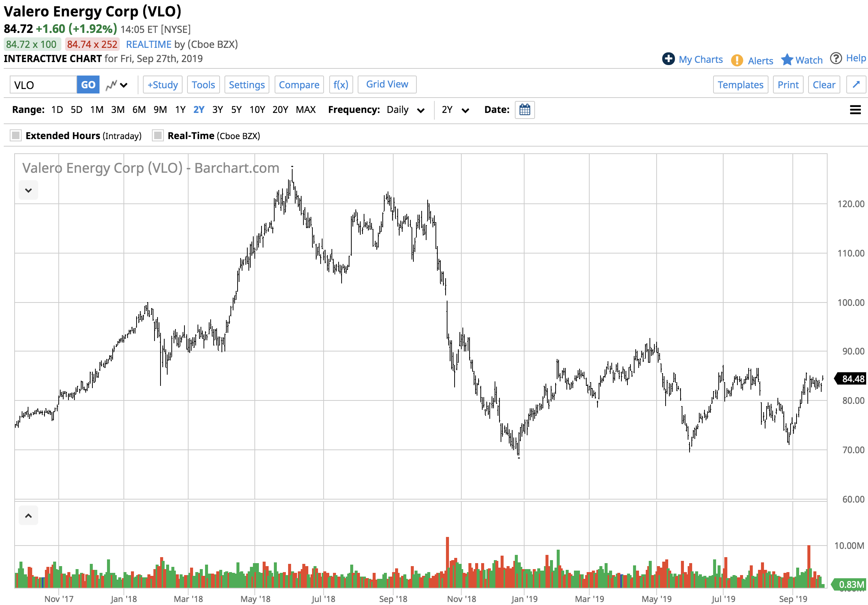Click the 0.83M volume marker label
This screenshot has width=868, height=605.
pos(849,584)
